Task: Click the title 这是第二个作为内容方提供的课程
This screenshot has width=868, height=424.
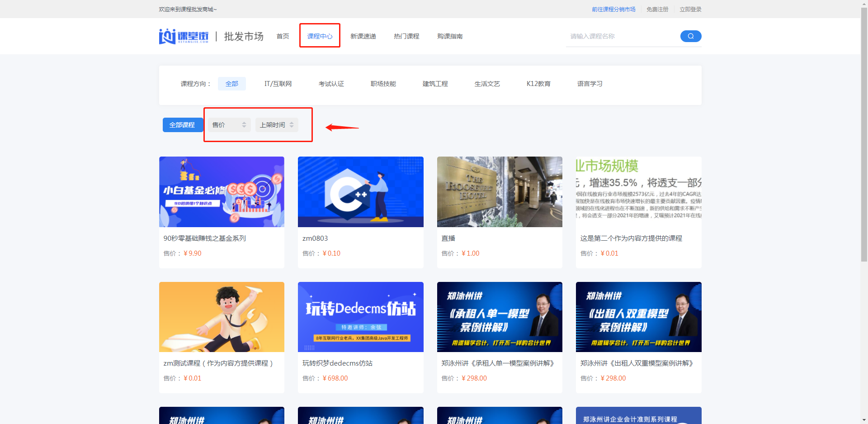Action: click(632, 238)
